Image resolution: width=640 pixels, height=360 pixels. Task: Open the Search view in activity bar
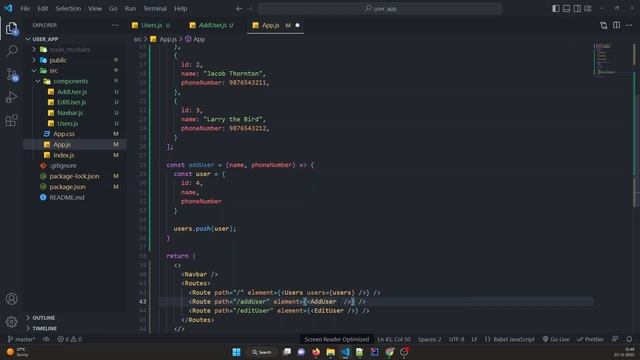11,51
